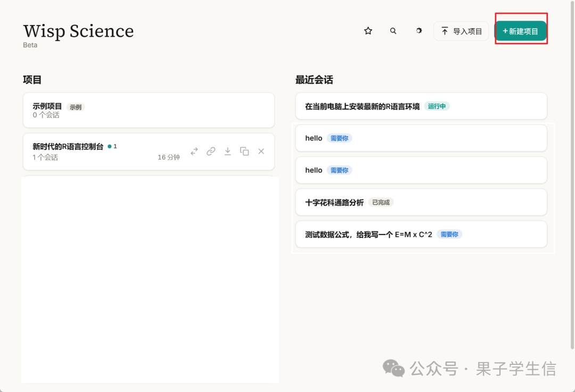The height and width of the screenshot is (392, 575).
Task: Open search with the magnifier icon
Action: click(393, 31)
